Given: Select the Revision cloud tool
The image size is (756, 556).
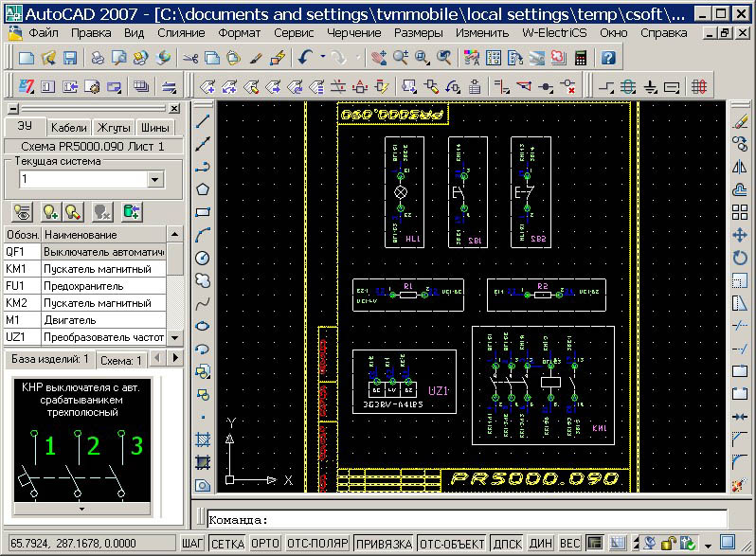Looking at the screenshot, I should [x=203, y=280].
